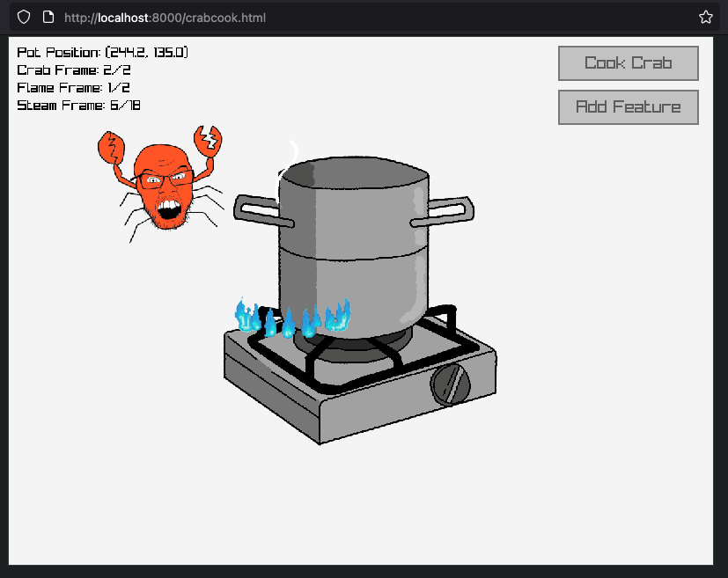
Task: Bookmark this page with the star icon
Action: point(706,18)
